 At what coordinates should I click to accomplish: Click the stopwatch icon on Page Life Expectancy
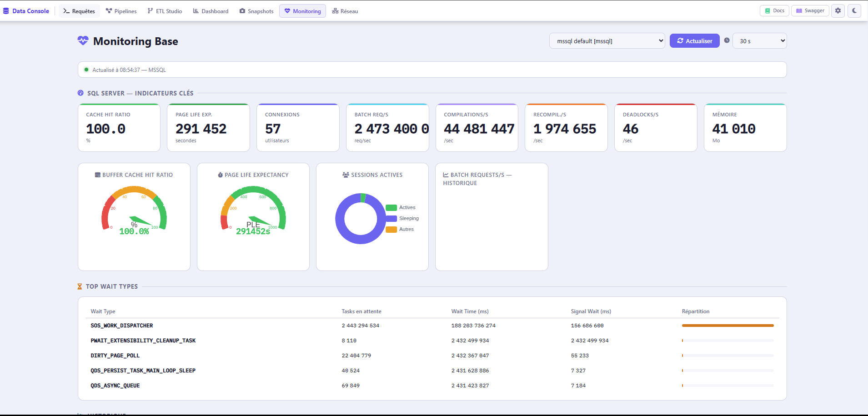coord(220,175)
